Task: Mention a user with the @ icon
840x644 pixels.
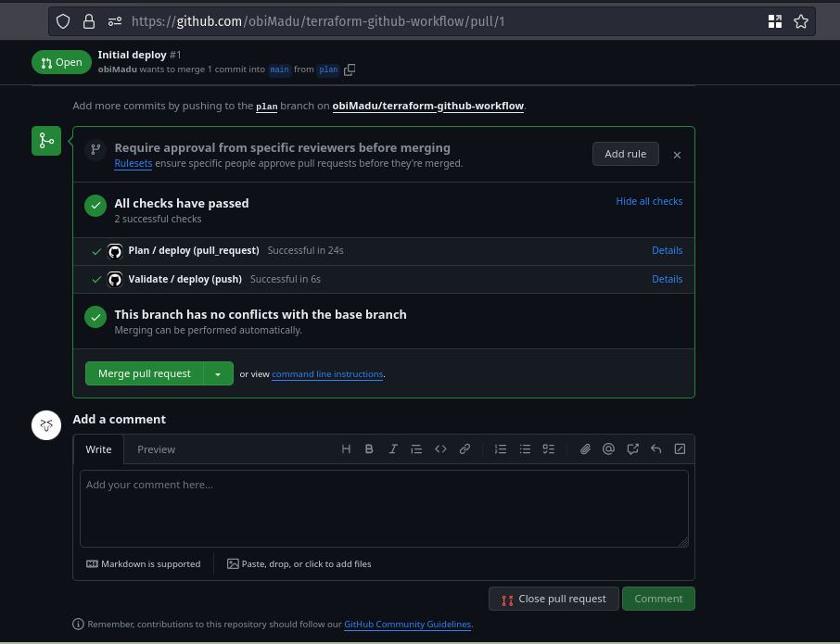Action: [608, 449]
